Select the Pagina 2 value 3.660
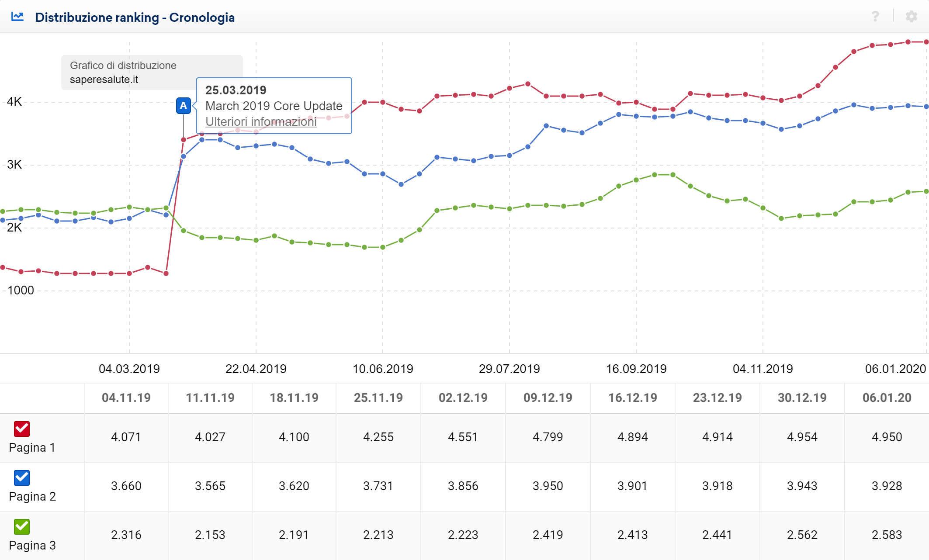Viewport: 929px width, 560px height. 126,486
